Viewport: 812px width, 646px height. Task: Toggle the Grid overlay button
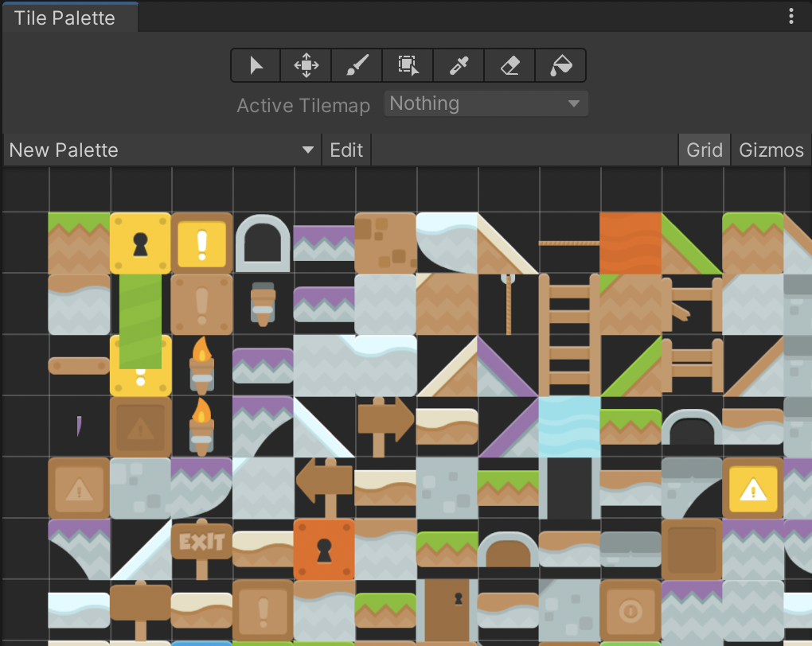[x=705, y=150]
